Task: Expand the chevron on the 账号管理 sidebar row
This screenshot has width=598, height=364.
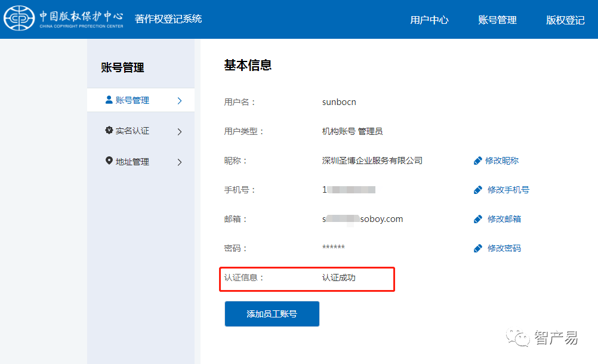Action: click(x=180, y=101)
